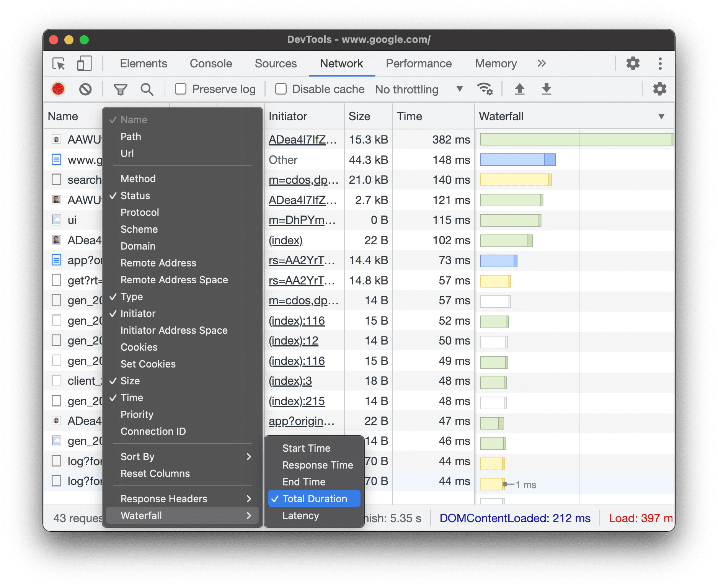718x588 pixels.
Task: Switch to the Performance tab
Action: 419,64
